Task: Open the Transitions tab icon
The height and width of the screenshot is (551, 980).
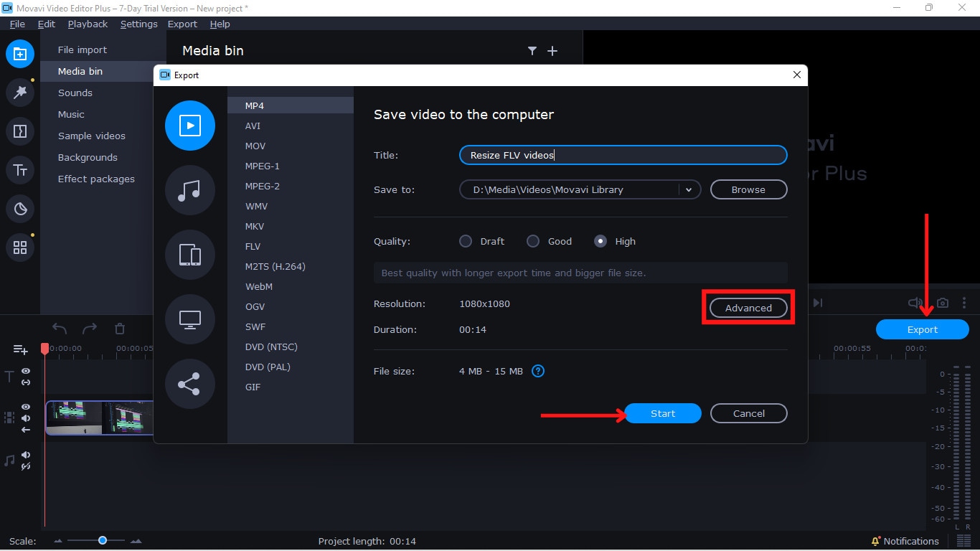Action: coord(20,131)
